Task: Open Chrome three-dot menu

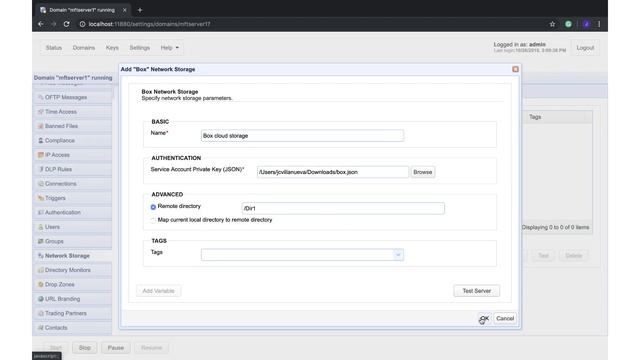Action: [599, 24]
